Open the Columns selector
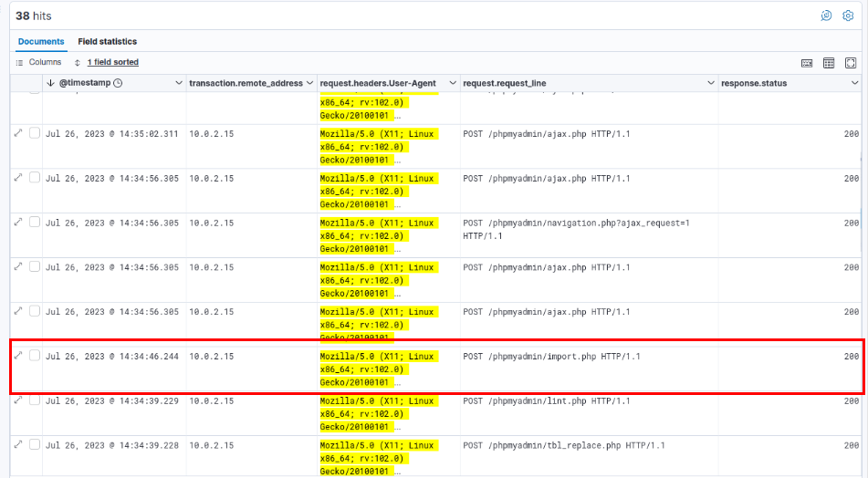The image size is (868, 478). point(38,63)
